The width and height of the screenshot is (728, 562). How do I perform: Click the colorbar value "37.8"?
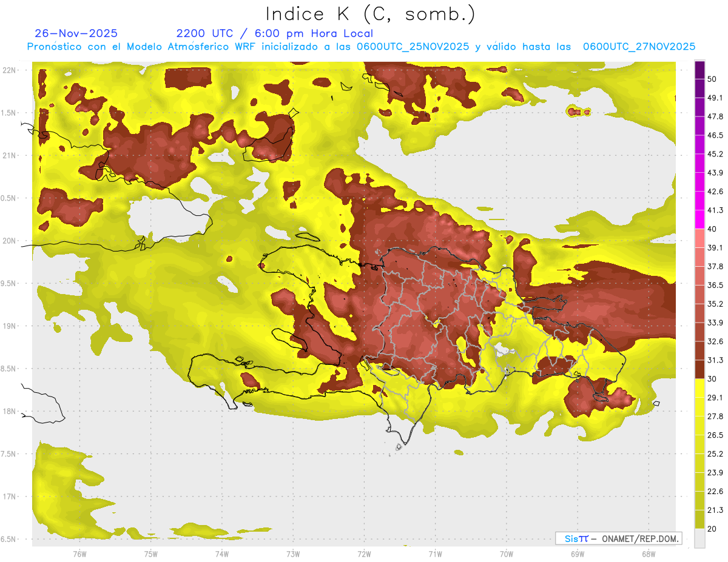(716, 266)
